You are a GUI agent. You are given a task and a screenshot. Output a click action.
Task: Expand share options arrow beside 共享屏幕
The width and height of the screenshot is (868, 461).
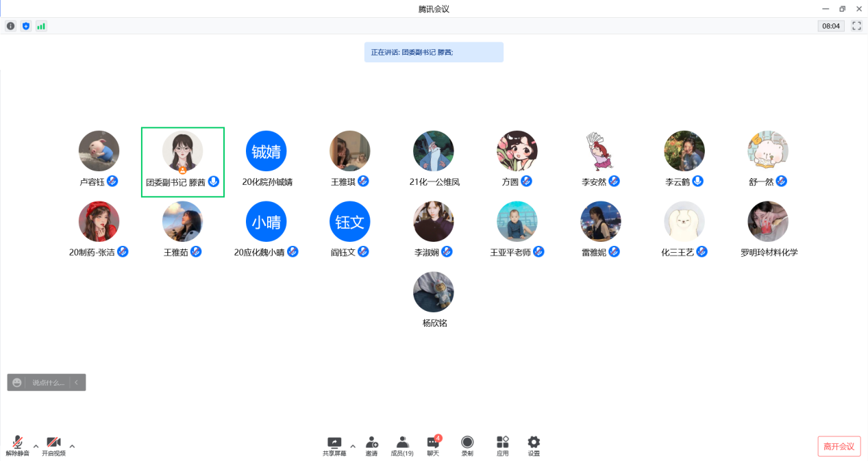click(353, 447)
